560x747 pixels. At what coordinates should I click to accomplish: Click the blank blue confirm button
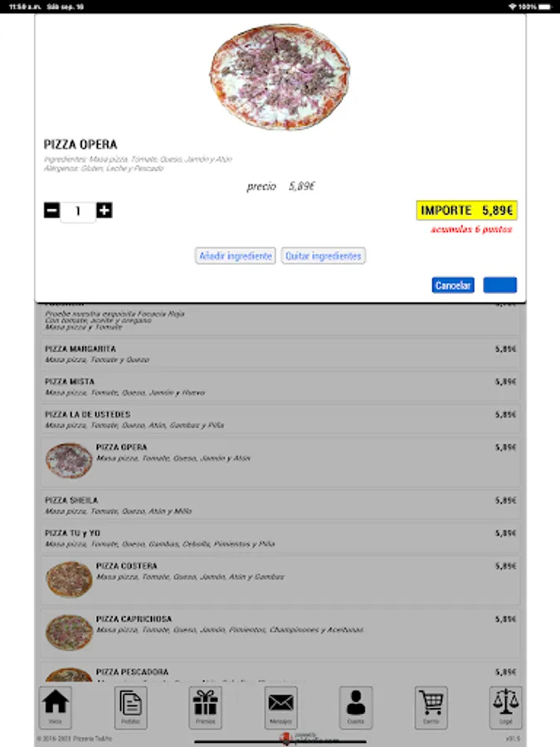pos(500,285)
